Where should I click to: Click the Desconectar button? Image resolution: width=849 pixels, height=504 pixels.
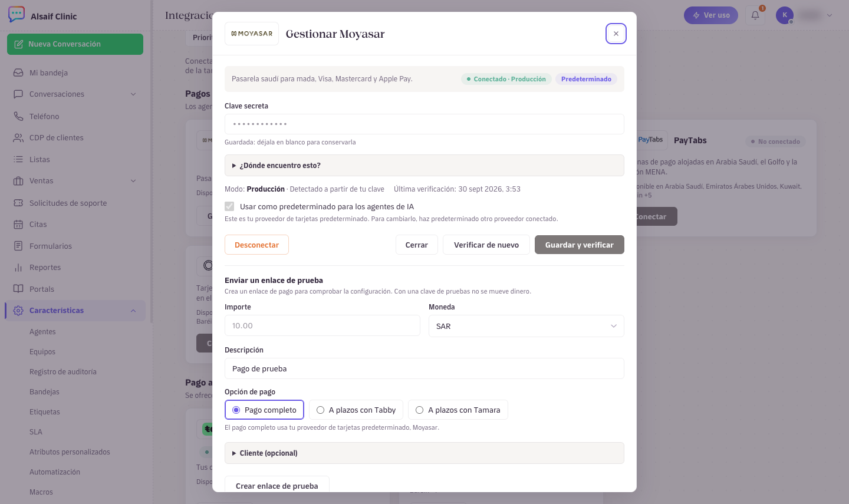pyautogui.click(x=256, y=245)
